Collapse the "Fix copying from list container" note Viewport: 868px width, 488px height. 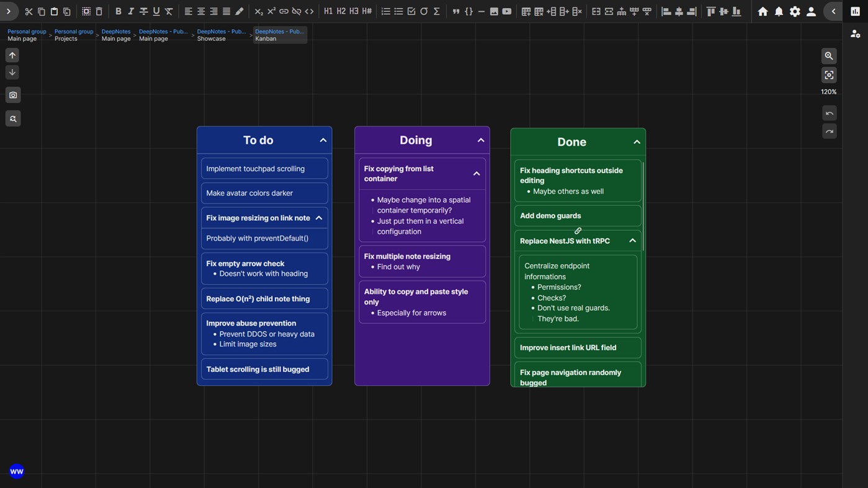476,174
